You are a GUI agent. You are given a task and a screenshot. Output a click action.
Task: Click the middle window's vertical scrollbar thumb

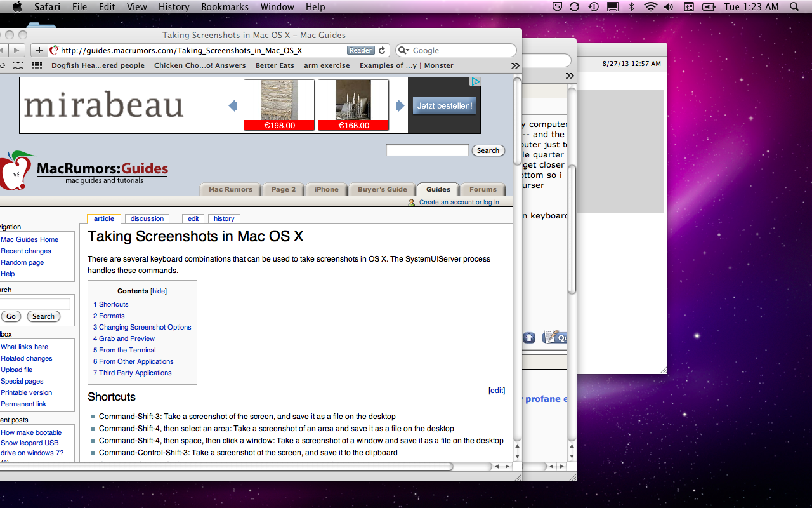click(572, 230)
